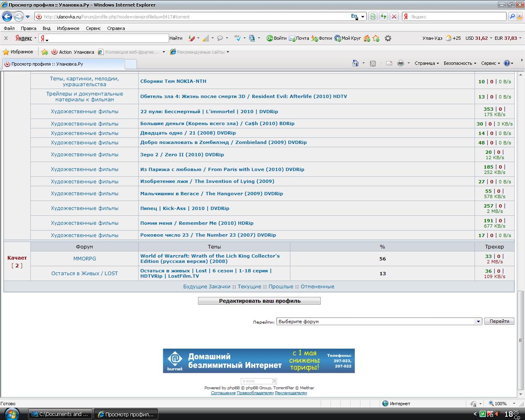Screen dimensions: 525x420
Task: Select the Просмотр профиля browser tab
Action: click(x=63, y=64)
